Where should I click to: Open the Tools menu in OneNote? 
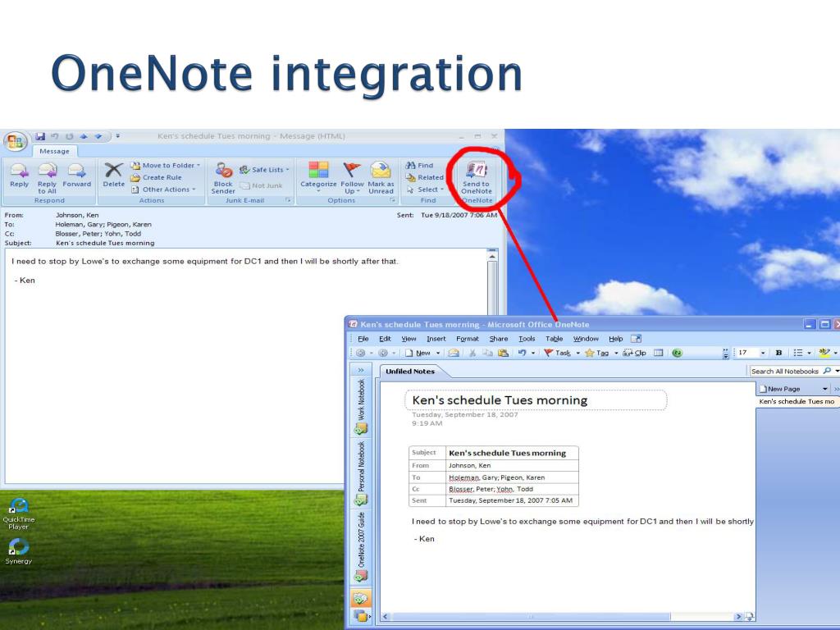[527, 339]
